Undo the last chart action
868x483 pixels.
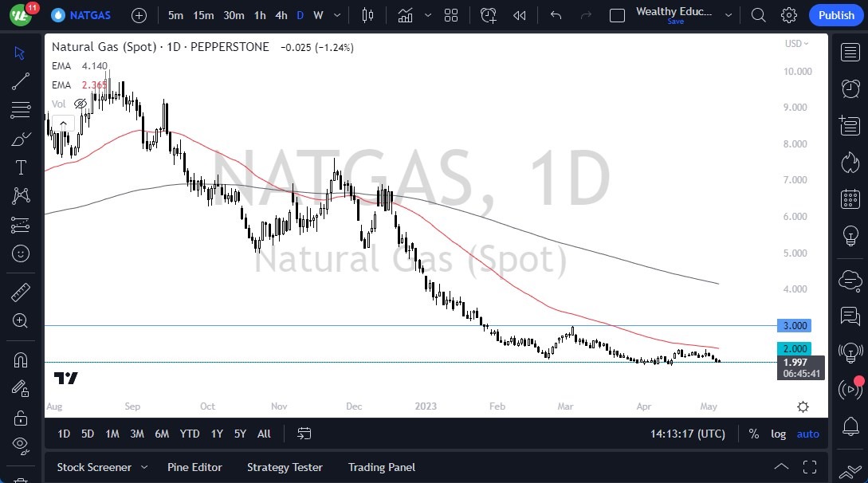tap(556, 15)
